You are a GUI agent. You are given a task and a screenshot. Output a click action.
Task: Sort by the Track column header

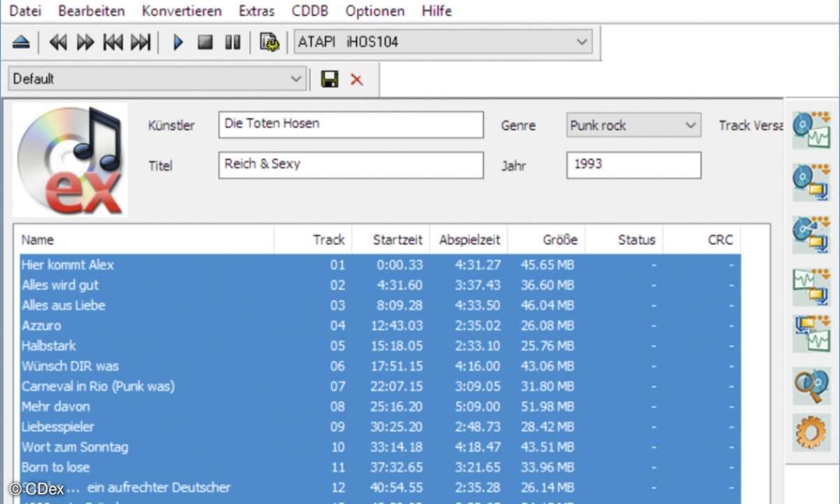click(x=314, y=240)
